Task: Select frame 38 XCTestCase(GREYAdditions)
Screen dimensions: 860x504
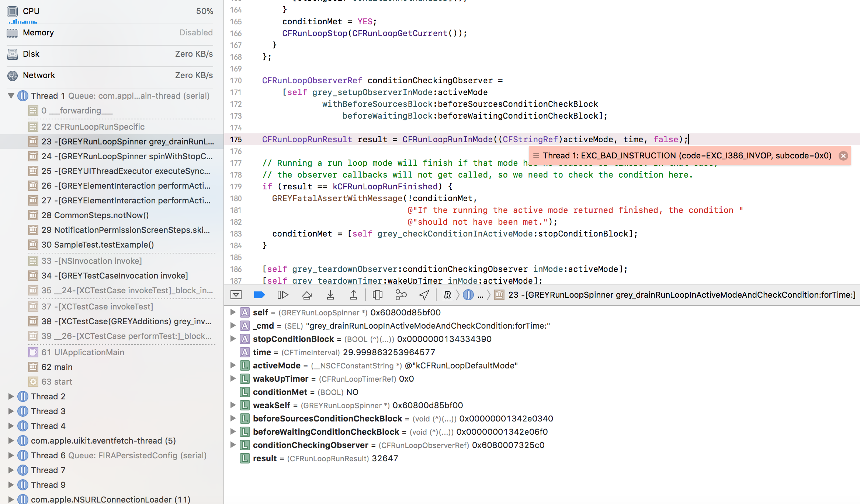Action: [112, 321]
